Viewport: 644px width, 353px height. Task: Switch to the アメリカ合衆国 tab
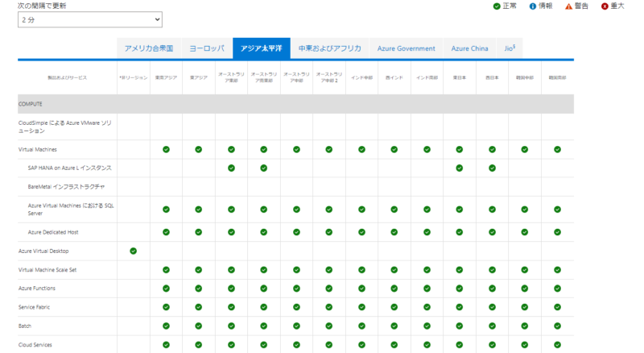149,48
